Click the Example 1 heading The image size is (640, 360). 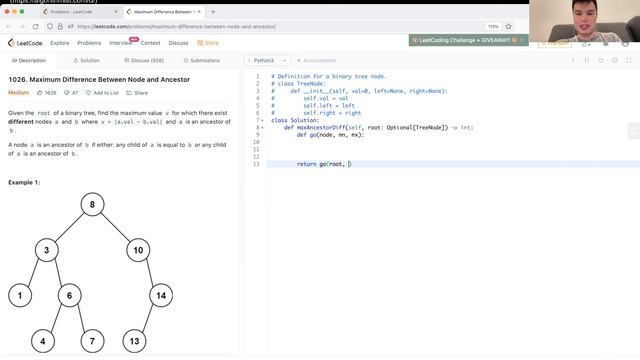(24, 182)
